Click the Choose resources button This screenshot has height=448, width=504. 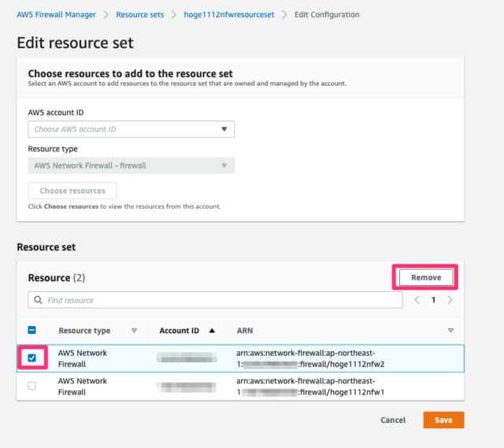click(72, 191)
